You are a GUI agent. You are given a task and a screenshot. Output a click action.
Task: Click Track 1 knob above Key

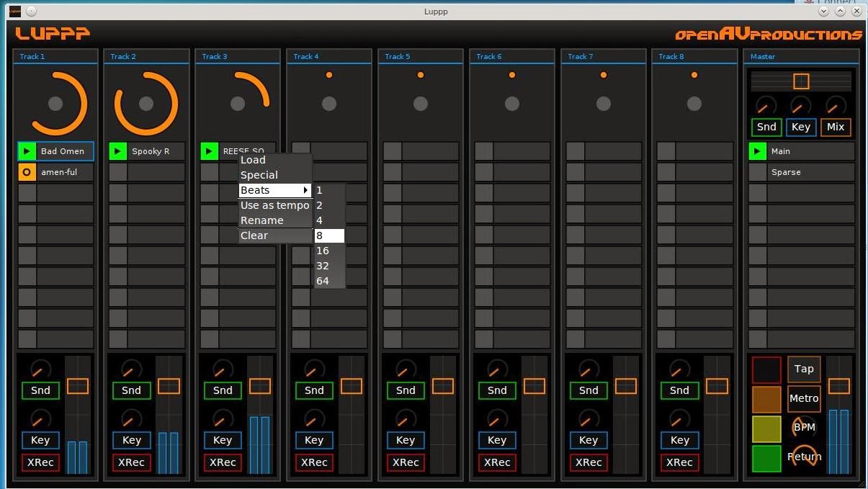click(x=40, y=419)
